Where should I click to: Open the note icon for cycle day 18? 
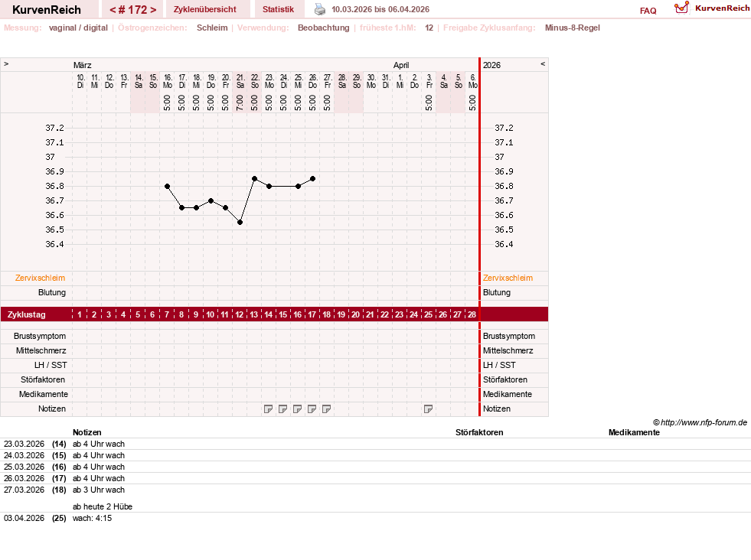327,409
